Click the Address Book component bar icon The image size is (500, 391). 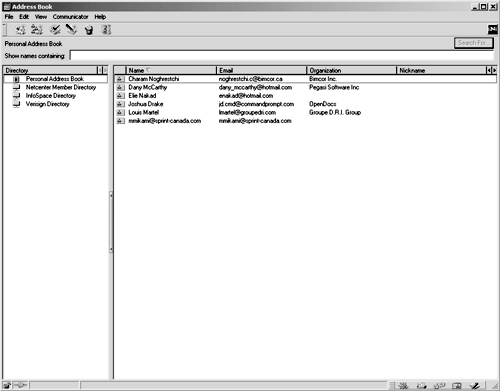[x=457, y=386]
